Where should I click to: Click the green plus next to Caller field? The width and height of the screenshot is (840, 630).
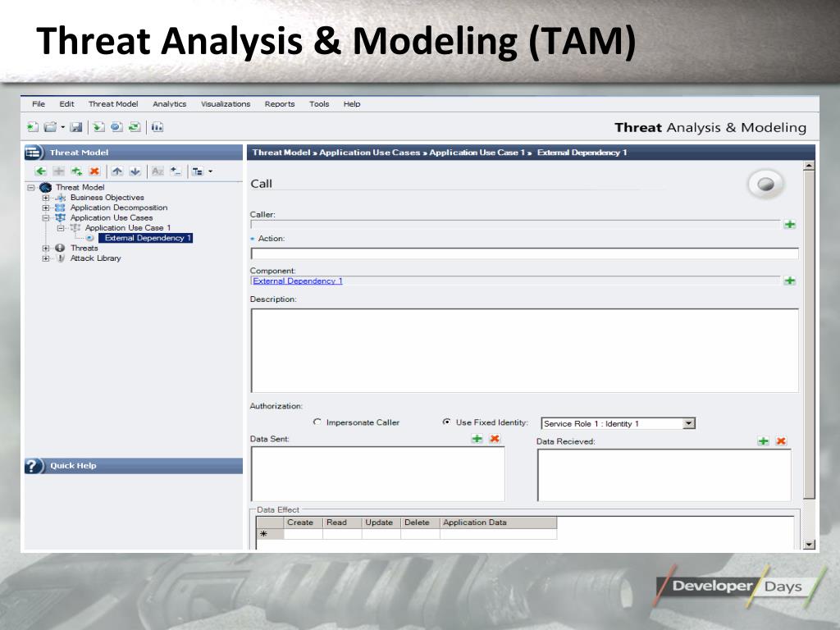[x=790, y=225]
